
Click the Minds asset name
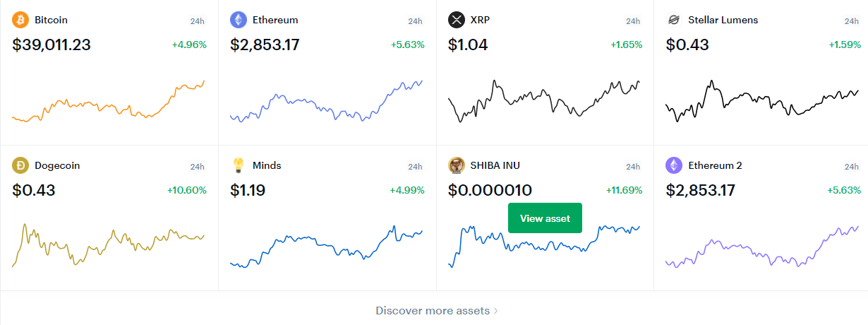(267, 165)
